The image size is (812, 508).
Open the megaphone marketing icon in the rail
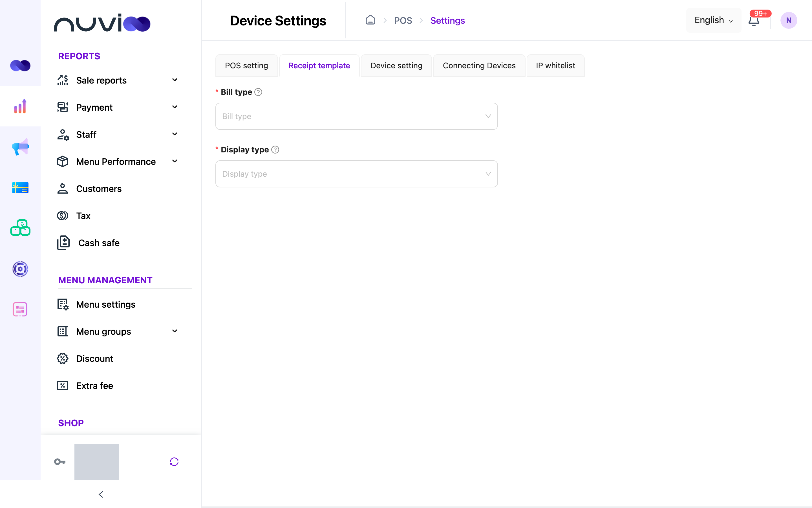pyautogui.click(x=20, y=147)
